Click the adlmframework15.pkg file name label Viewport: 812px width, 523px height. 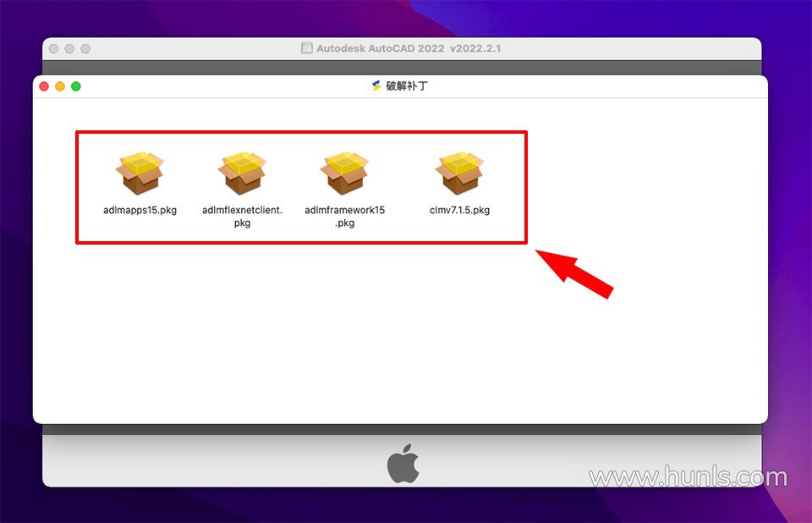tap(344, 217)
